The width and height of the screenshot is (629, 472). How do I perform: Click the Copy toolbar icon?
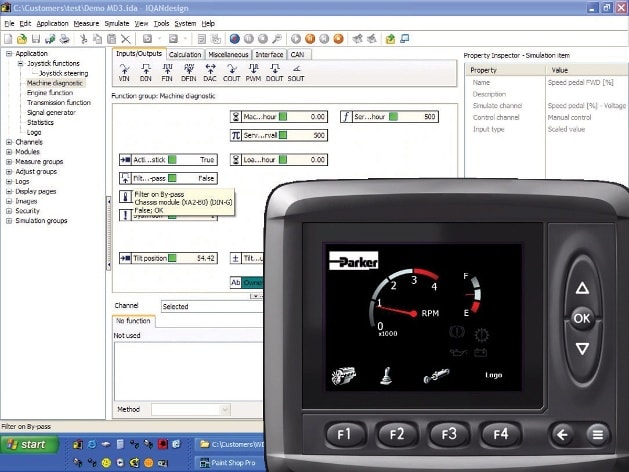(97, 39)
